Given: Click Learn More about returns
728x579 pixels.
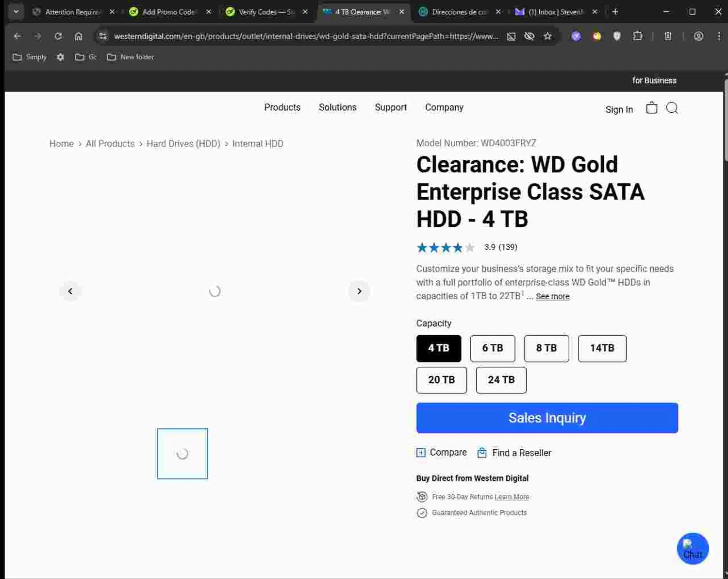Looking at the screenshot, I should point(512,497).
